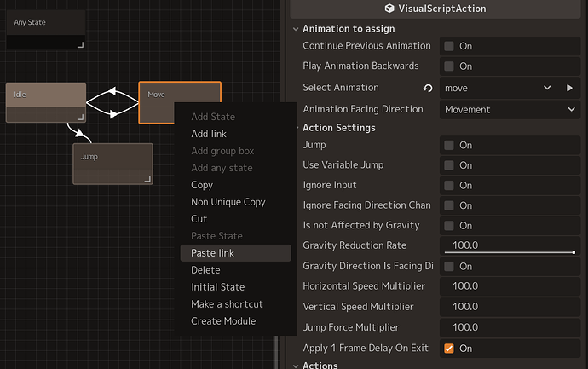Select the link arrow between Jump and Idle

pyautogui.click(x=79, y=132)
